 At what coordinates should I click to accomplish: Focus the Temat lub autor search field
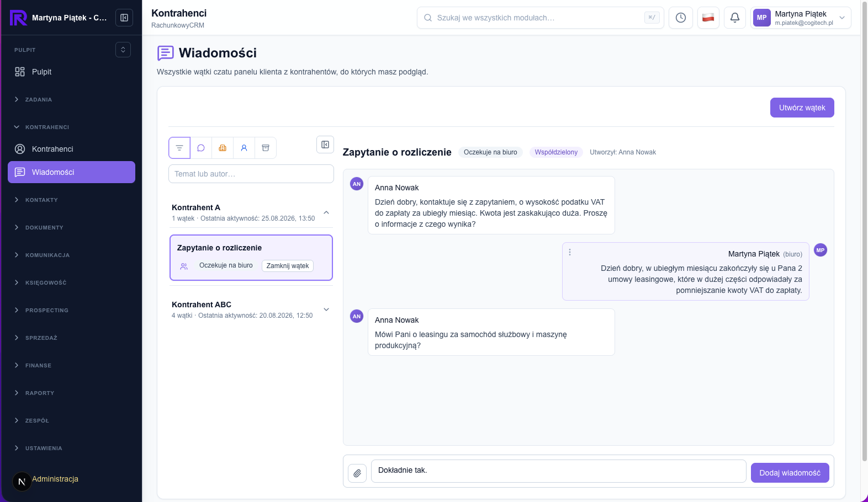tap(251, 174)
